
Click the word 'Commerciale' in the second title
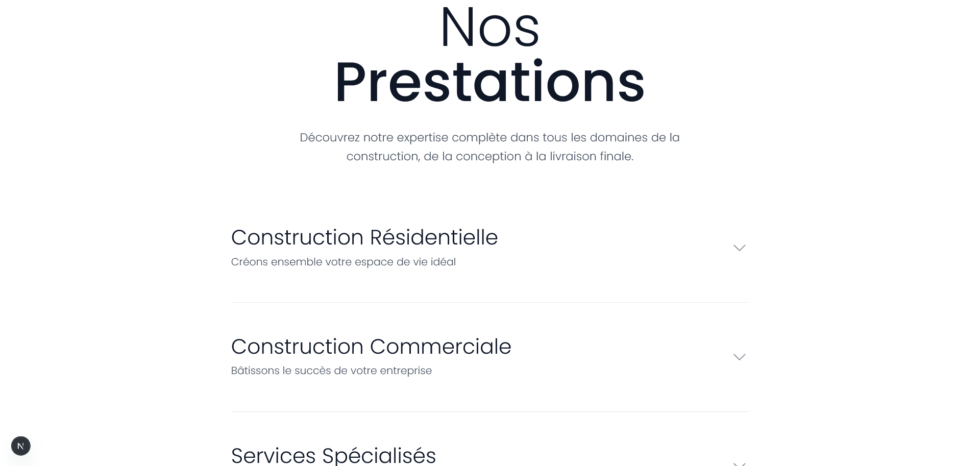[x=440, y=347]
